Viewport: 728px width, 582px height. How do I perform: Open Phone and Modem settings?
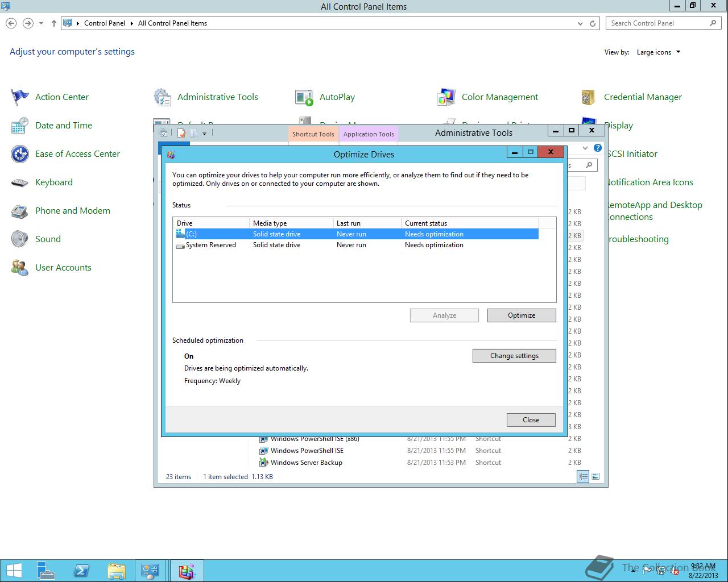61,211
